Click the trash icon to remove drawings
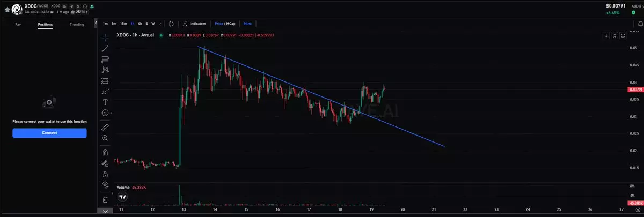This screenshot has height=217, width=644. pyautogui.click(x=105, y=199)
